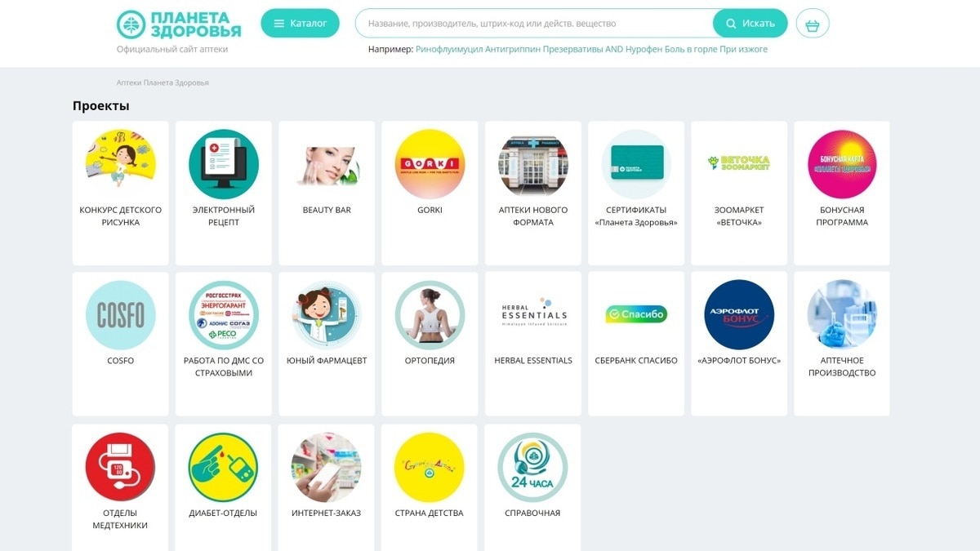Select the GORKI round logo
The image size is (980, 551).
(x=430, y=164)
